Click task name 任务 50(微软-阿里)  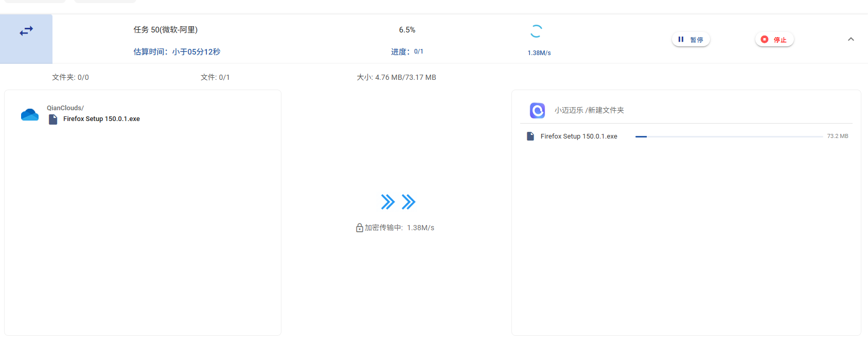pos(166,30)
